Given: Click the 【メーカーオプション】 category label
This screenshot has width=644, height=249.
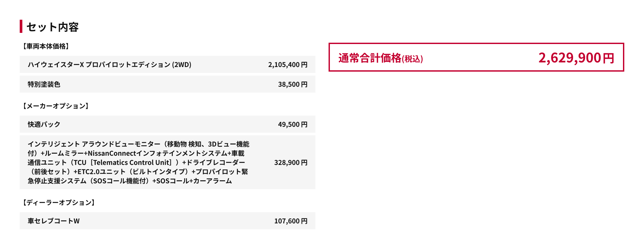Looking at the screenshot, I should 56,106.
